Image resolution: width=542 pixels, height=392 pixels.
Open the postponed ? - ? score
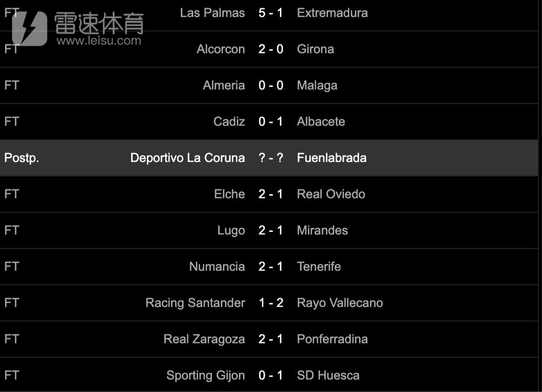(x=270, y=158)
